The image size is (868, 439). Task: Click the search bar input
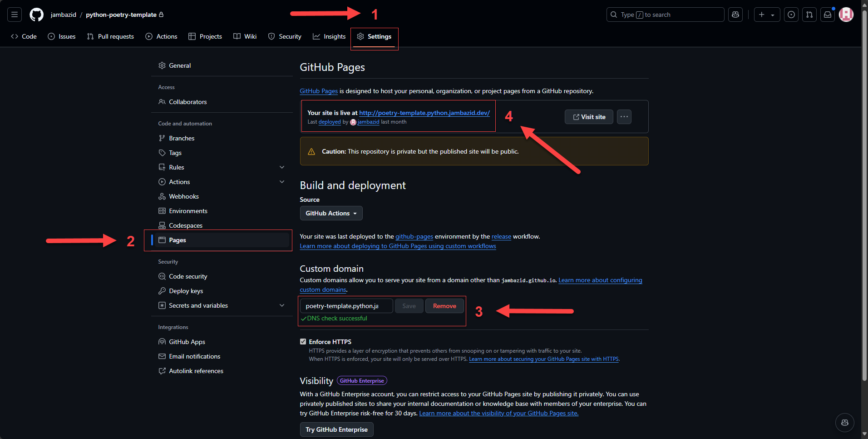tap(665, 15)
